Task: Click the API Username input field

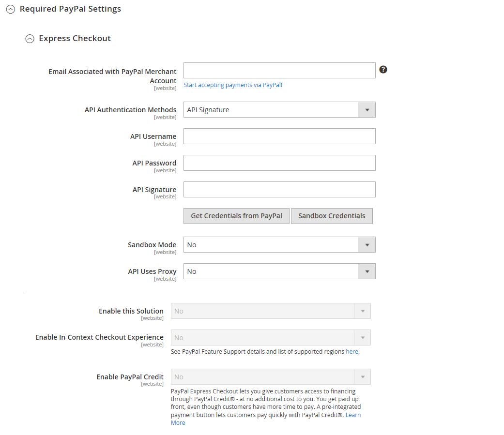Action: (x=279, y=136)
